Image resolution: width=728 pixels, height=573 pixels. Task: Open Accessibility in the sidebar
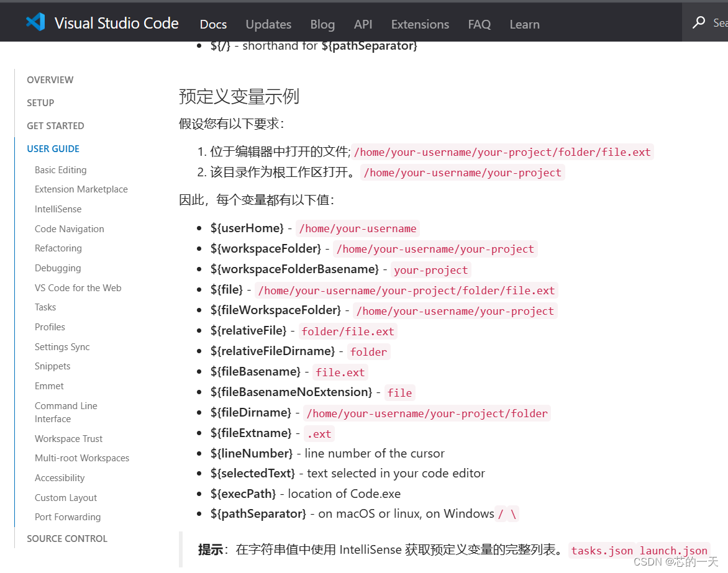point(60,478)
